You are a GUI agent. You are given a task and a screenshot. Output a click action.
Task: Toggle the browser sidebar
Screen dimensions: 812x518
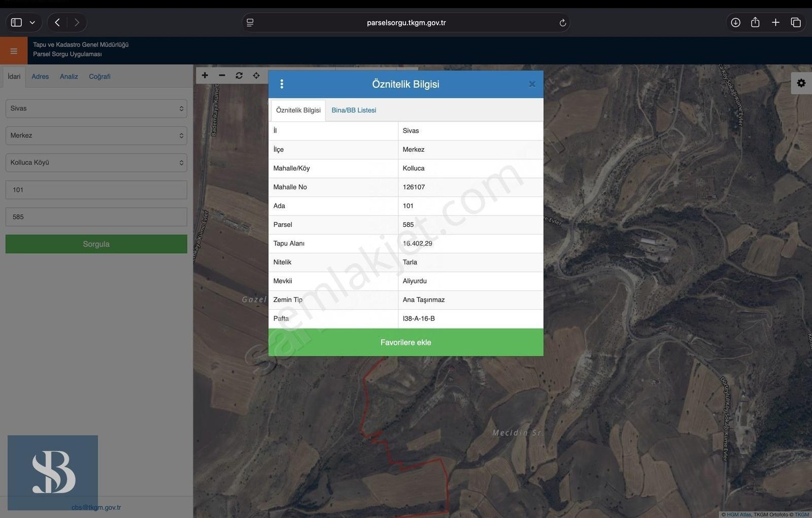click(17, 22)
